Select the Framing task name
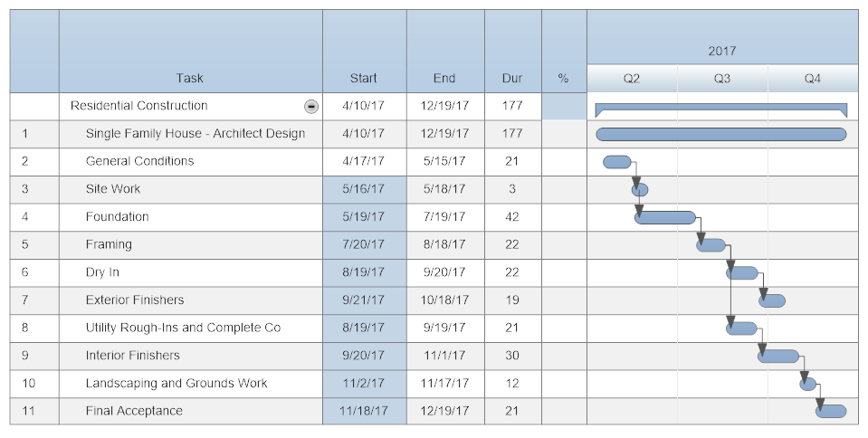 (x=109, y=244)
